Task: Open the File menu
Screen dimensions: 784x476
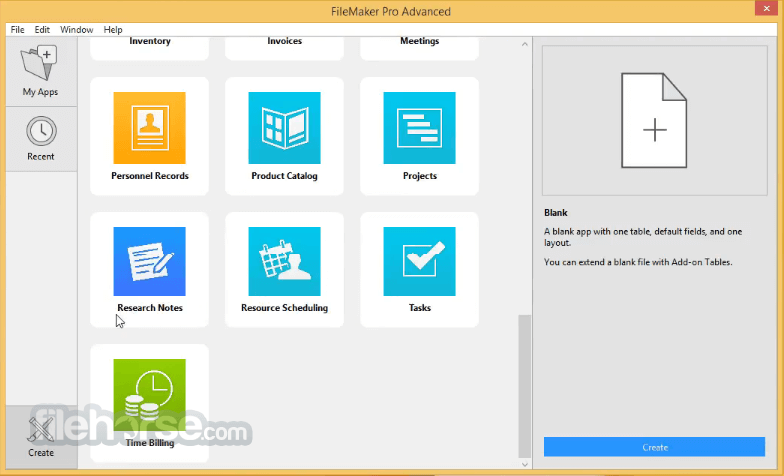Action: point(18,30)
